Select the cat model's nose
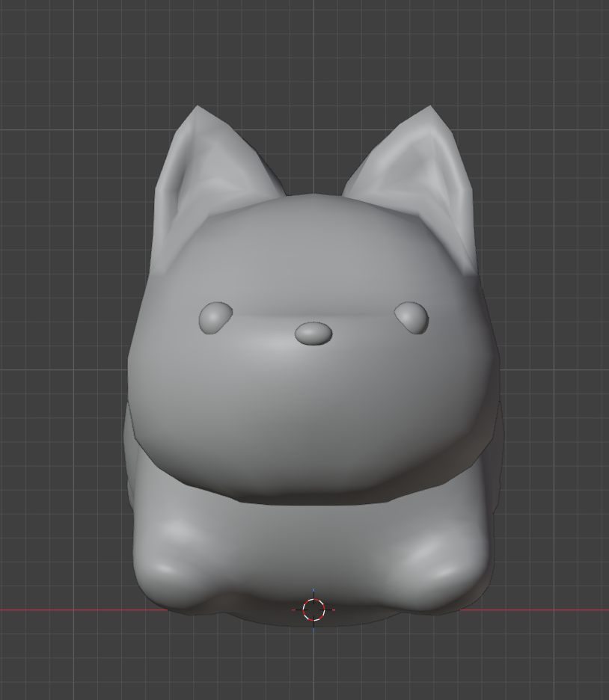Screen dimensions: 609x700 [313, 333]
